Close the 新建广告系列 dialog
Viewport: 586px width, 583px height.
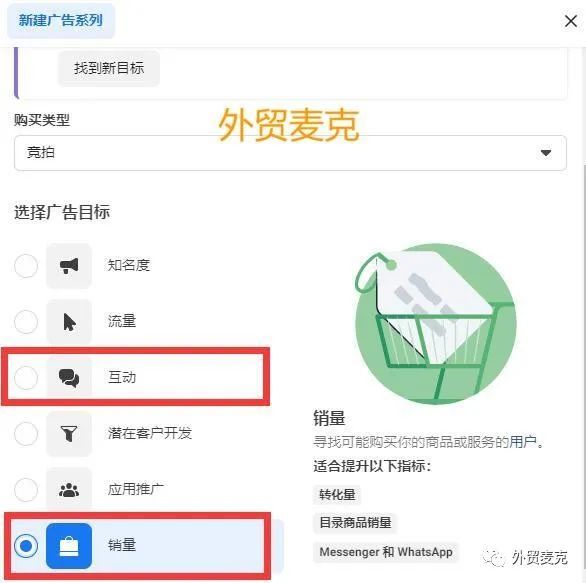tap(571, 21)
